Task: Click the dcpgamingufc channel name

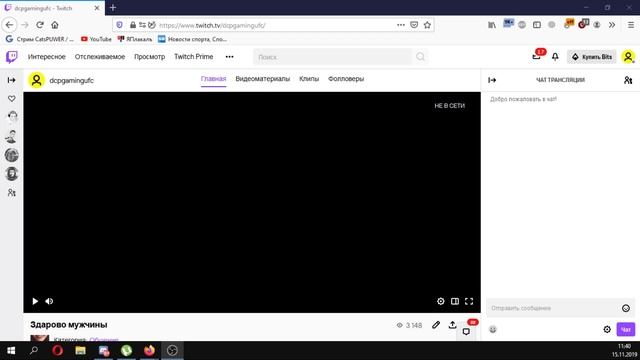Action: click(71, 80)
